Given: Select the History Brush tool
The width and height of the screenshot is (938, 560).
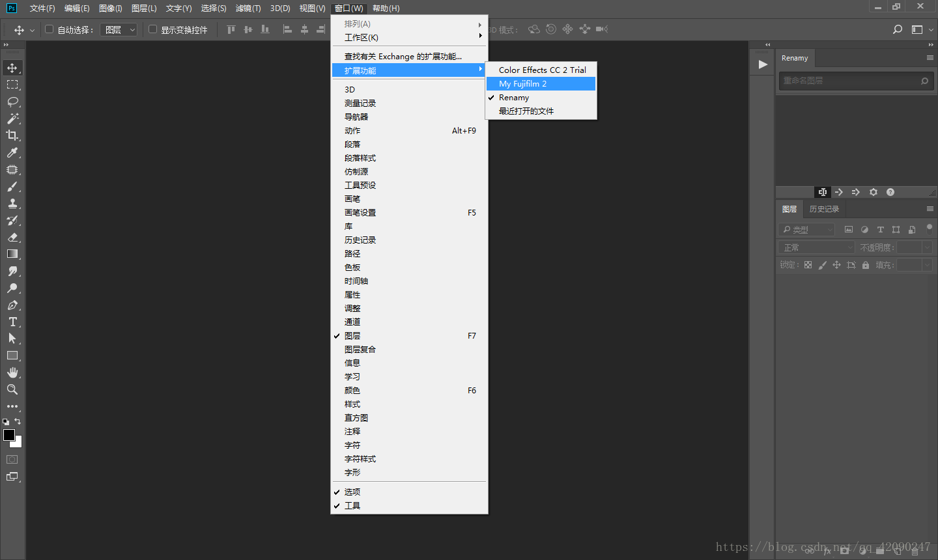Looking at the screenshot, I should (12, 220).
